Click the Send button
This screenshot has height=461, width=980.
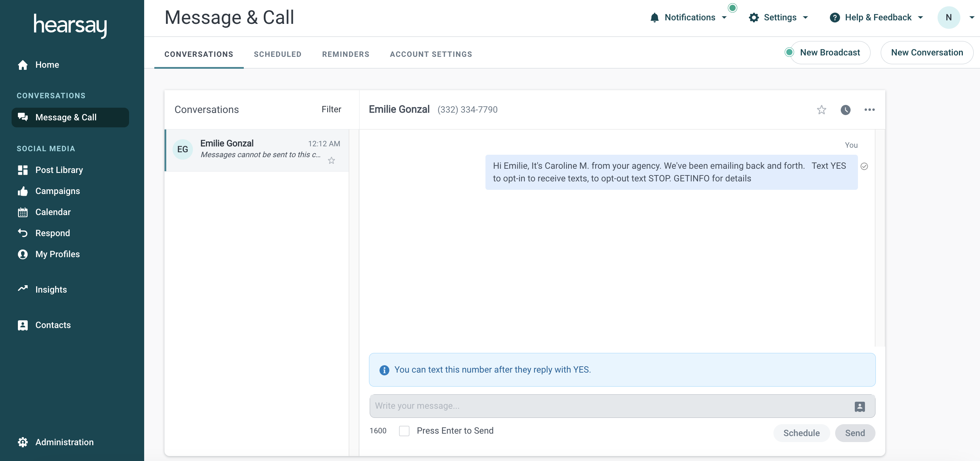point(855,433)
